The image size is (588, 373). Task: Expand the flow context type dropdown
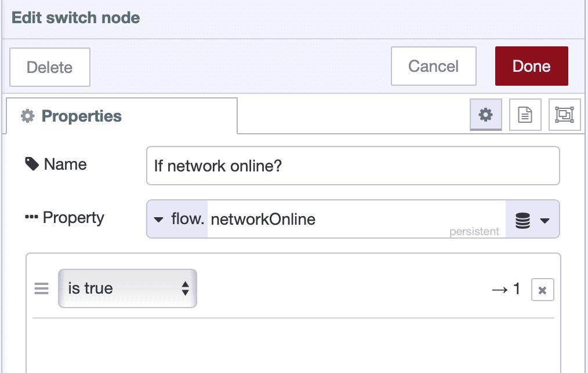176,219
